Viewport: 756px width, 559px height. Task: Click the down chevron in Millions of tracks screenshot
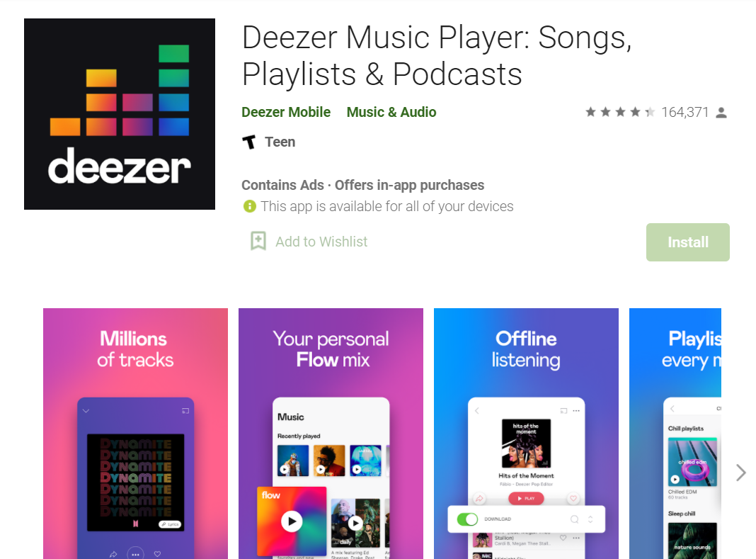click(86, 411)
